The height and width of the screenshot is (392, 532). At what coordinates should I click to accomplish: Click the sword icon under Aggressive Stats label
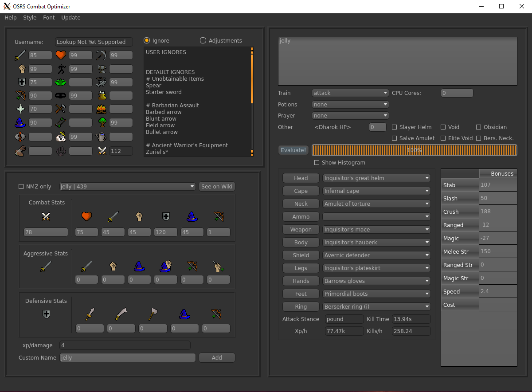tap(46, 267)
